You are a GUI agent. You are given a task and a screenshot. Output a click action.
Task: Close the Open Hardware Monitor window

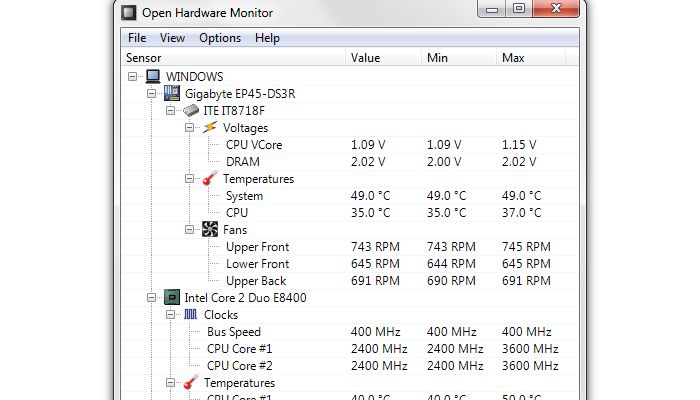pos(556,9)
